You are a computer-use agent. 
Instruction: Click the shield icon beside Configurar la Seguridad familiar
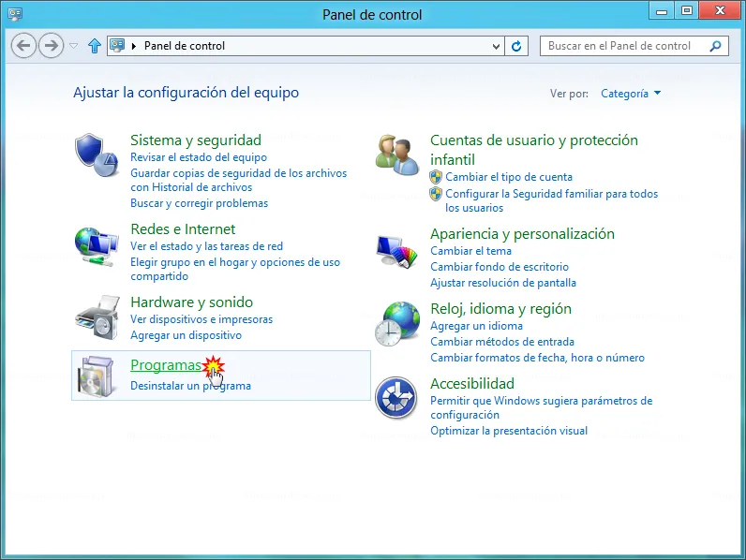436,194
